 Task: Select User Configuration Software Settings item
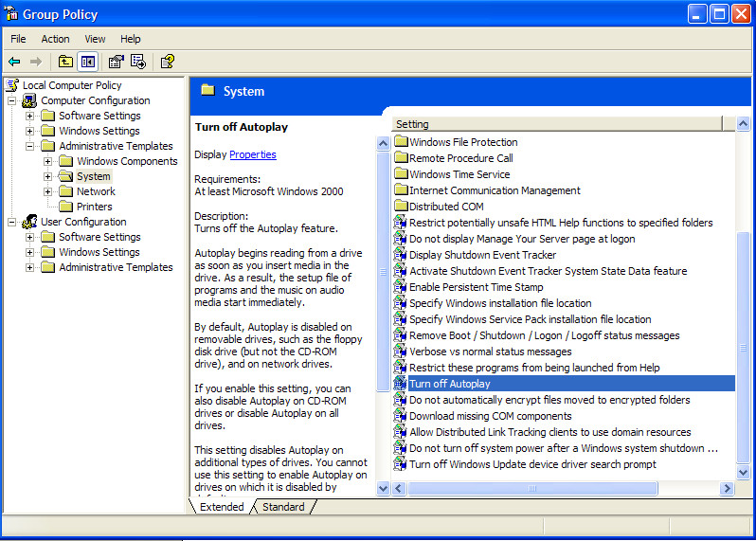click(x=99, y=237)
